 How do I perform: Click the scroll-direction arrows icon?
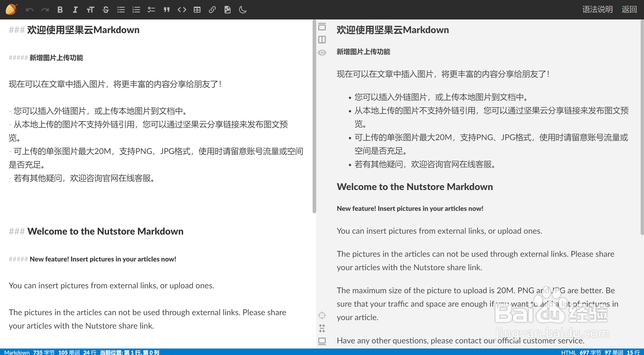pos(322,329)
